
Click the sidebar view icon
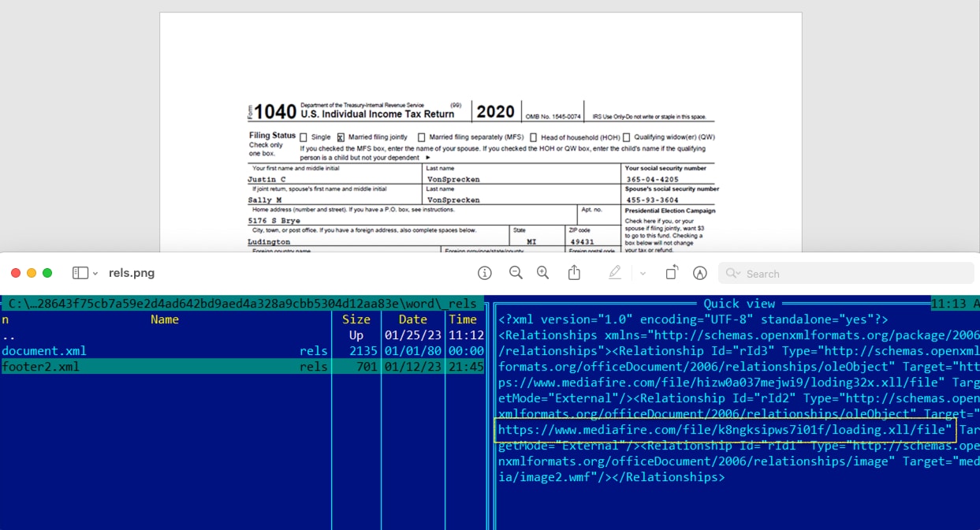(80, 273)
